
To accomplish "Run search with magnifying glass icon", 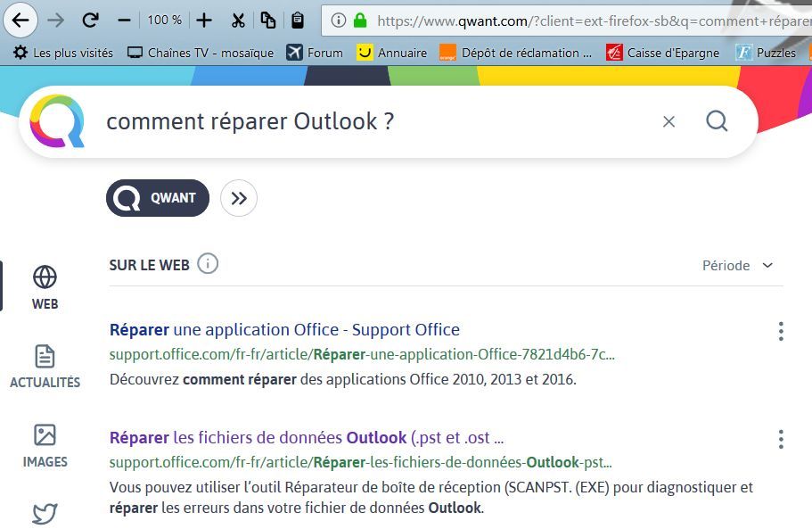I will (717, 121).
